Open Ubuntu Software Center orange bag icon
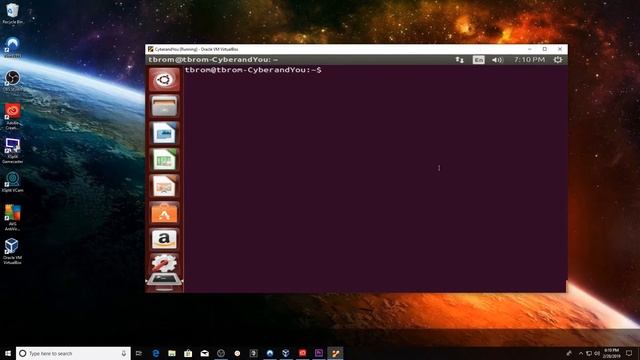640x360 pixels. point(164,213)
